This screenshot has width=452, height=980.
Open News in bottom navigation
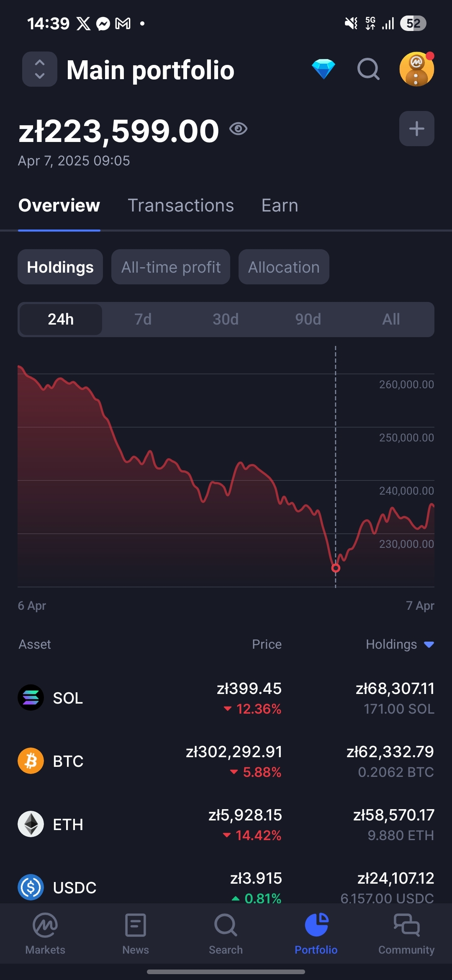(x=136, y=932)
